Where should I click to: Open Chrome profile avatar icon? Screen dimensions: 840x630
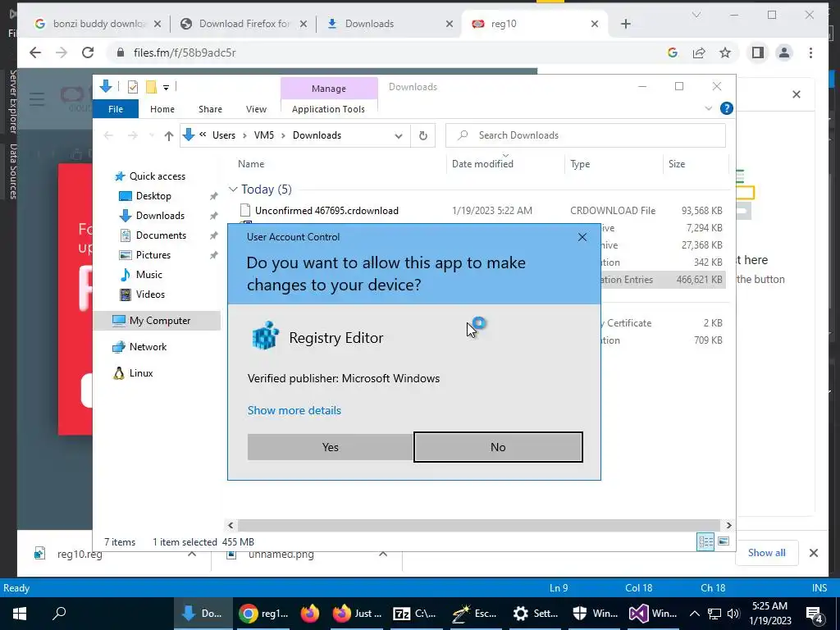(784, 52)
